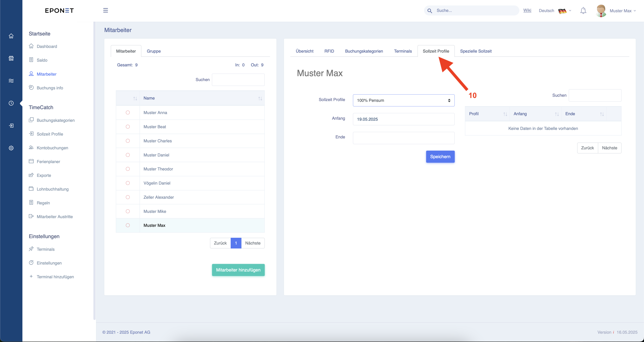This screenshot has height=342, width=644.
Task: Click Mitarbeiter hinzufügen button
Action: click(238, 270)
